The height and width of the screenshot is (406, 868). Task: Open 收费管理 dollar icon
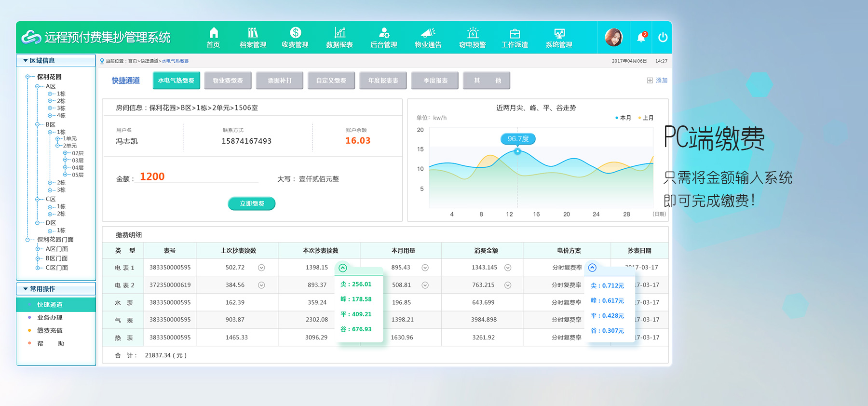pos(295,33)
